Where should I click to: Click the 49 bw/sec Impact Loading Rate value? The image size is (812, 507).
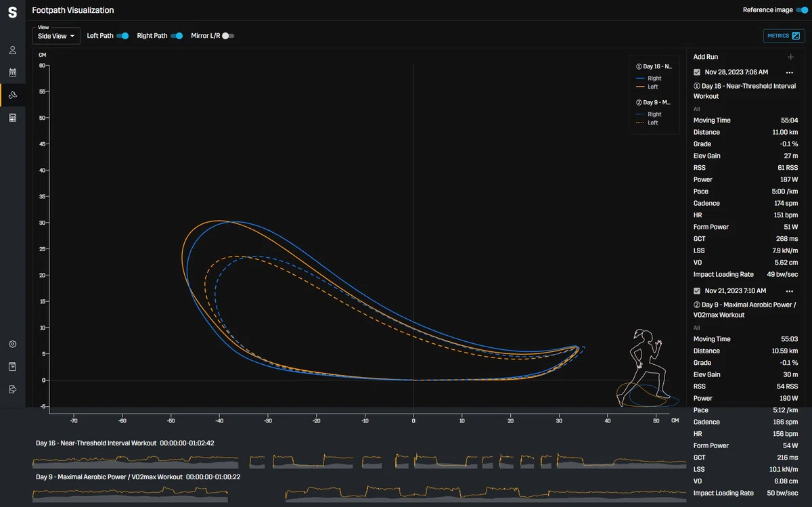[x=782, y=274]
